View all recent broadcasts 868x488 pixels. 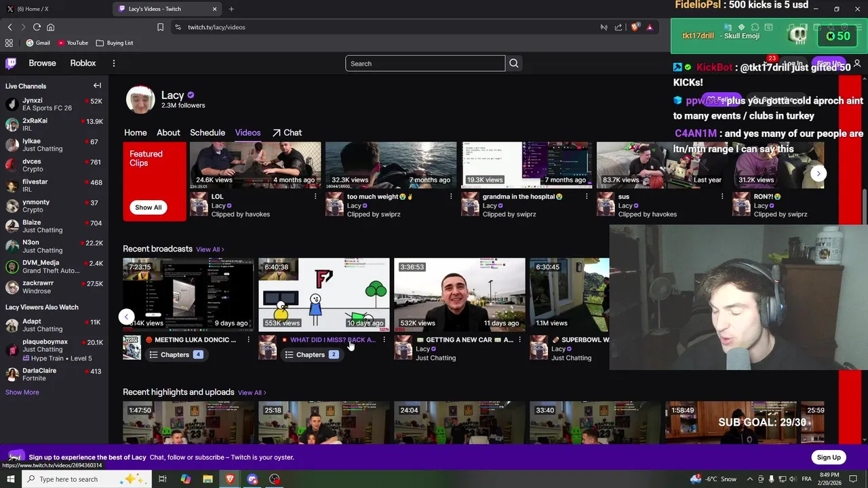[x=210, y=249]
